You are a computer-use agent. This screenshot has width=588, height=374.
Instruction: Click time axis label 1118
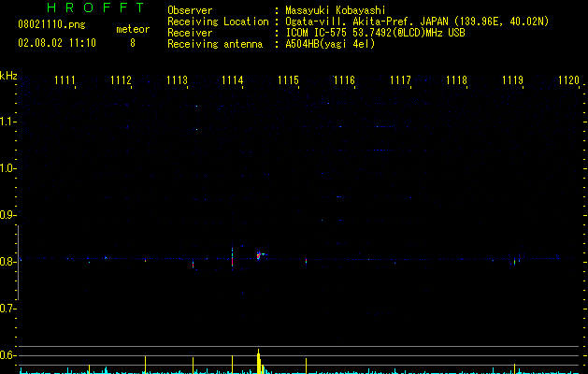(x=457, y=80)
